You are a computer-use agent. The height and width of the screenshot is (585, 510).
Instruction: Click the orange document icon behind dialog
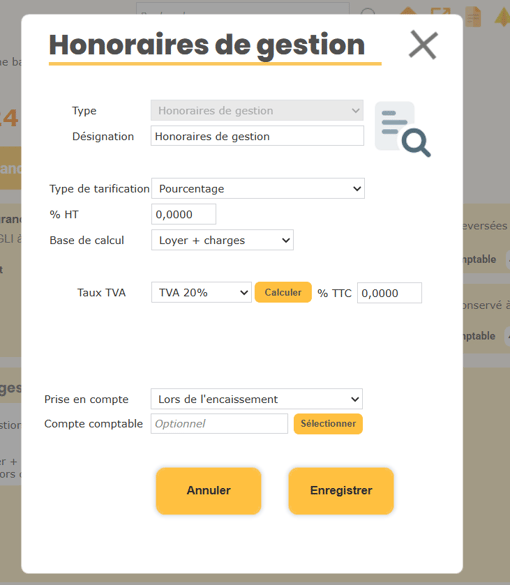[473, 16]
